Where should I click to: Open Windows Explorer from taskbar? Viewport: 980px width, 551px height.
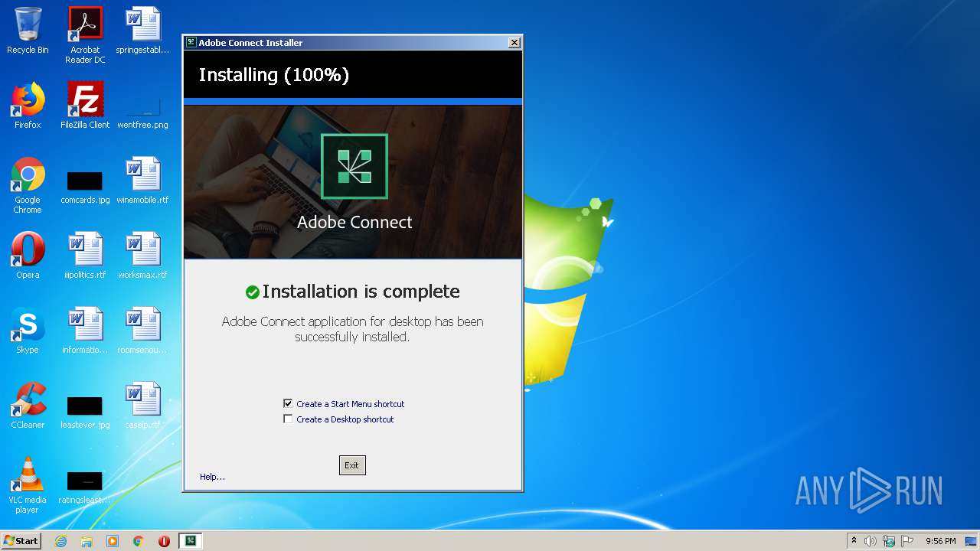87,541
